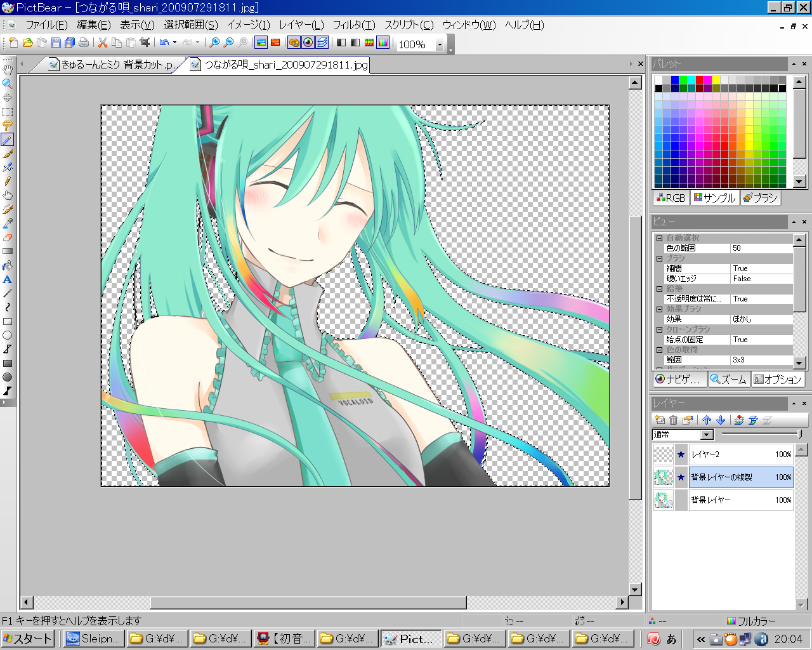Select the Eraser tool

8,237
